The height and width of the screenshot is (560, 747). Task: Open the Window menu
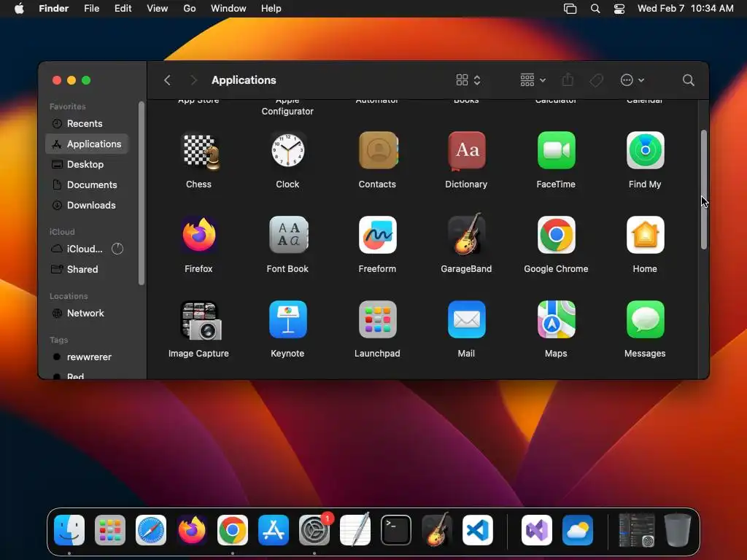click(228, 8)
